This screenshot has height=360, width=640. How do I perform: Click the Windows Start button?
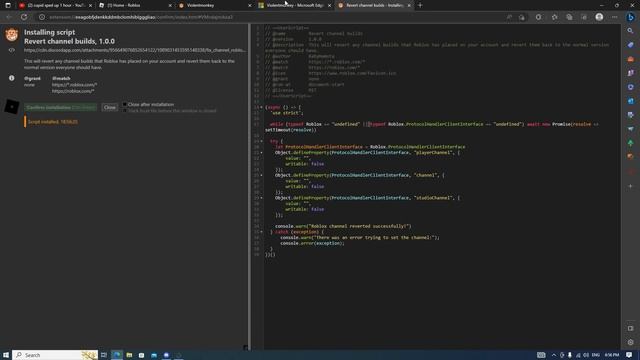6,355
